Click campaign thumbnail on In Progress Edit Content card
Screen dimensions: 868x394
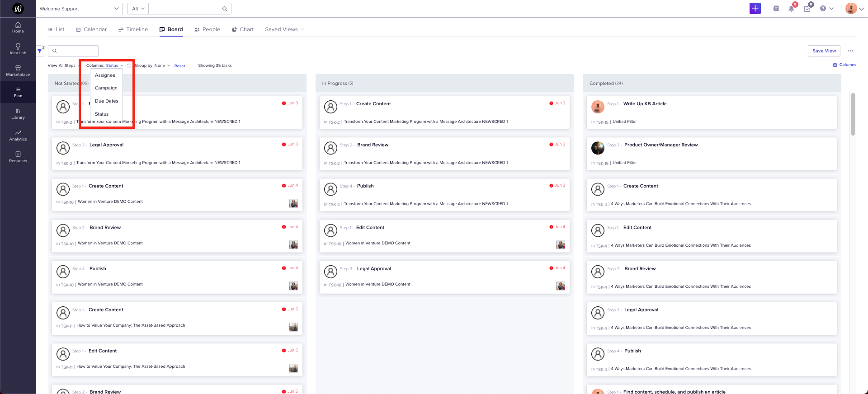[x=561, y=244]
